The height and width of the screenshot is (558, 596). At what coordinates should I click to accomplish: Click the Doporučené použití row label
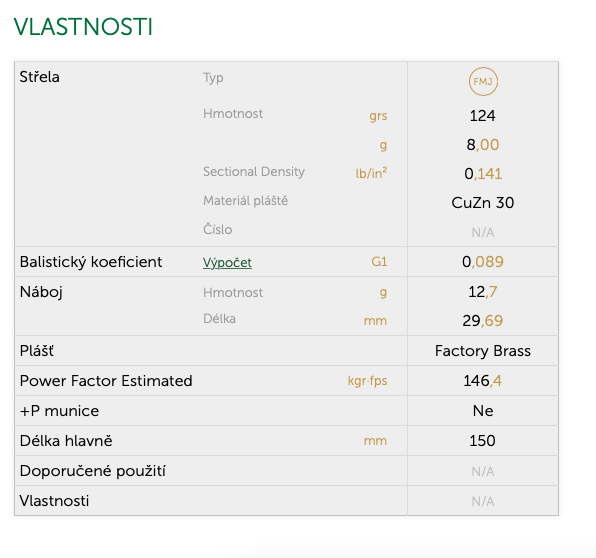(x=93, y=471)
